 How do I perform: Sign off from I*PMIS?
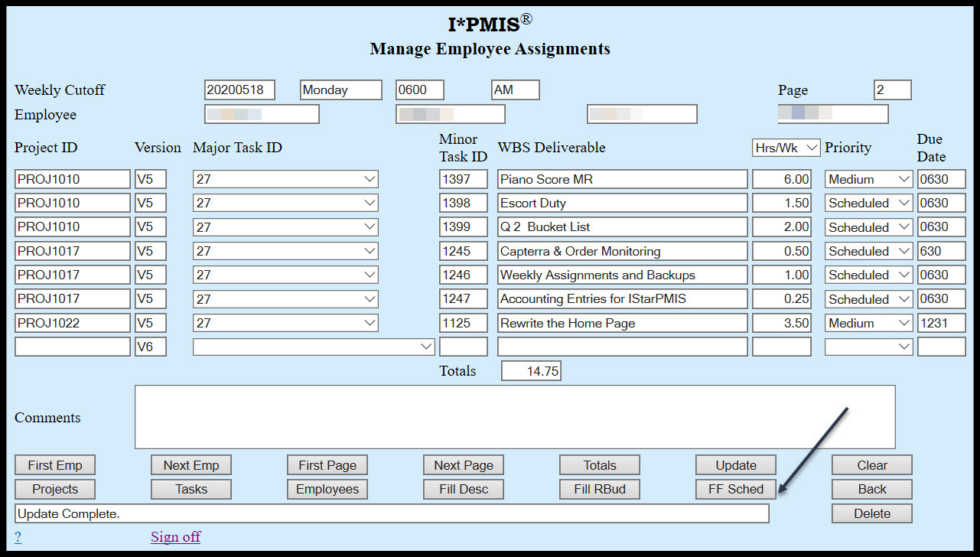click(175, 536)
